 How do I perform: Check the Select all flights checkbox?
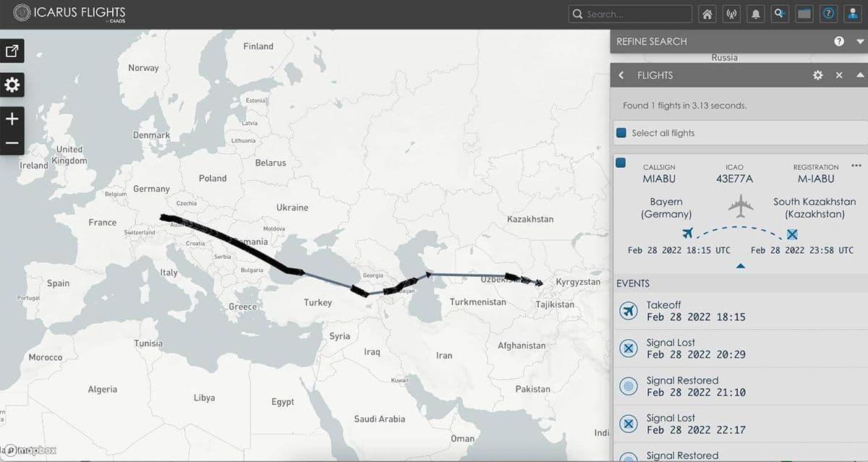tap(621, 133)
